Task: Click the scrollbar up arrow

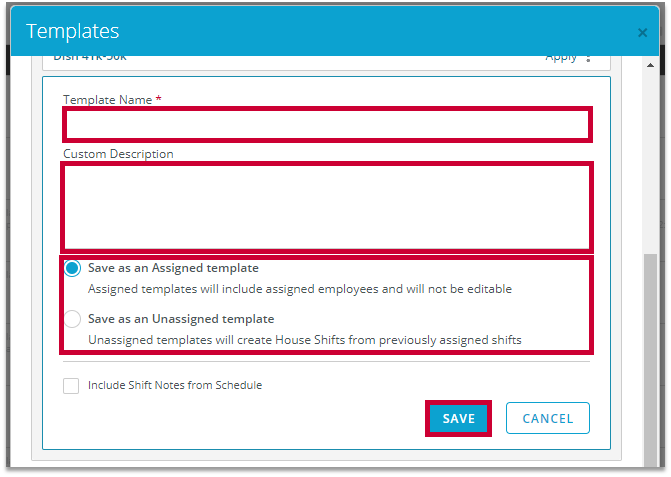Action: [x=649, y=65]
